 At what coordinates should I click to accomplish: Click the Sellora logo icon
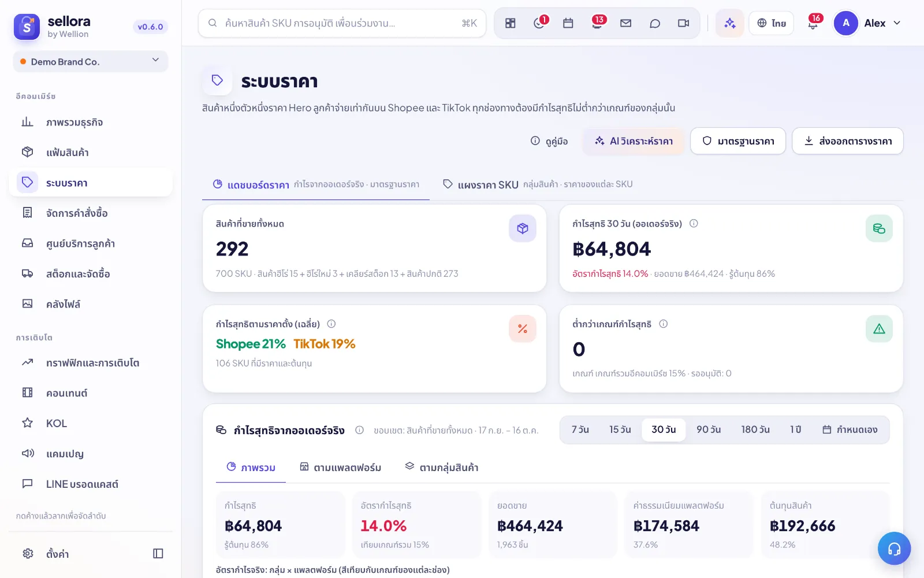click(27, 27)
